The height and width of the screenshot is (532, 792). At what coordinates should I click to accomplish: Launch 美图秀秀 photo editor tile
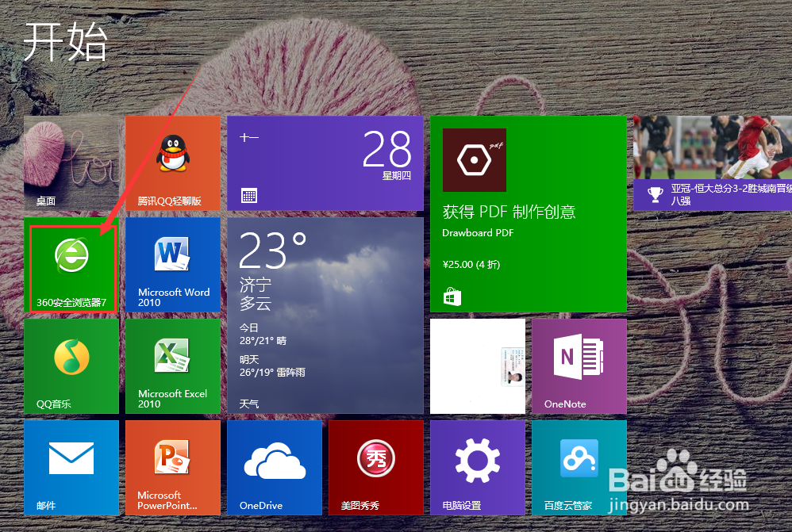pos(376,468)
